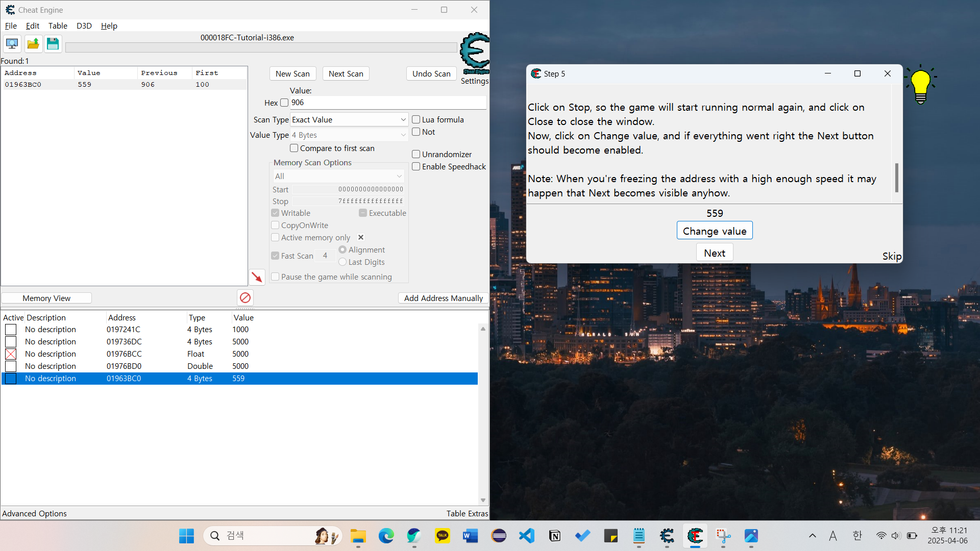Viewport: 980px width, 551px height.
Task: Check the Compare to first scan option
Action: [x=294, y=148]
